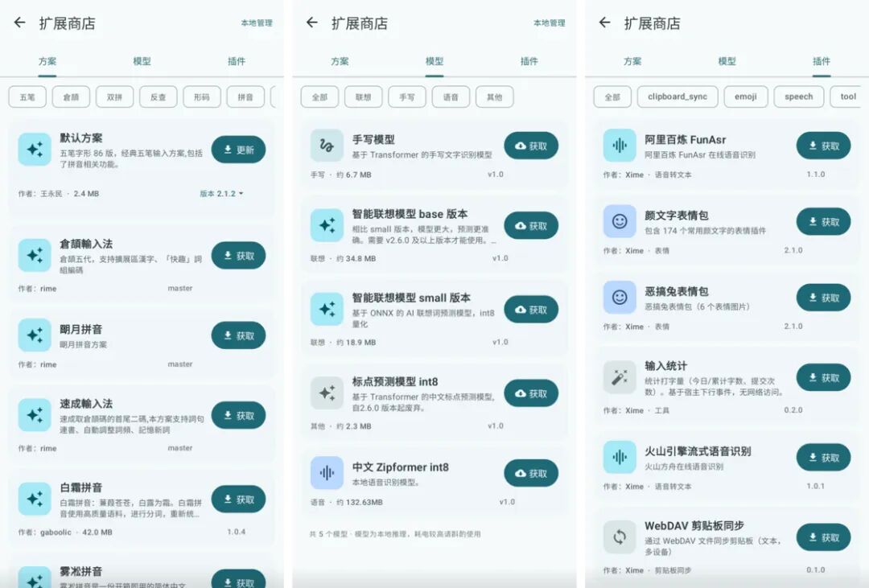
Task: Click 中文 Zipformer voice waveform icon
Action: point(327,473)
